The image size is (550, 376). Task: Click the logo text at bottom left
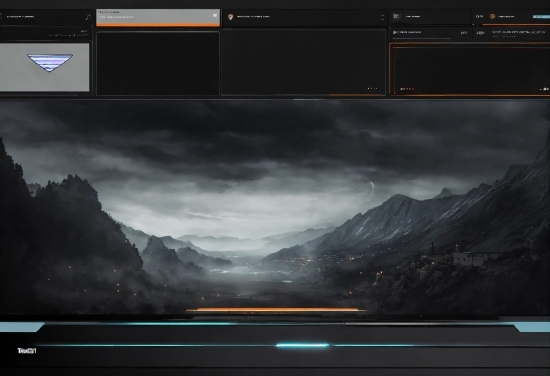coord(27,350)
